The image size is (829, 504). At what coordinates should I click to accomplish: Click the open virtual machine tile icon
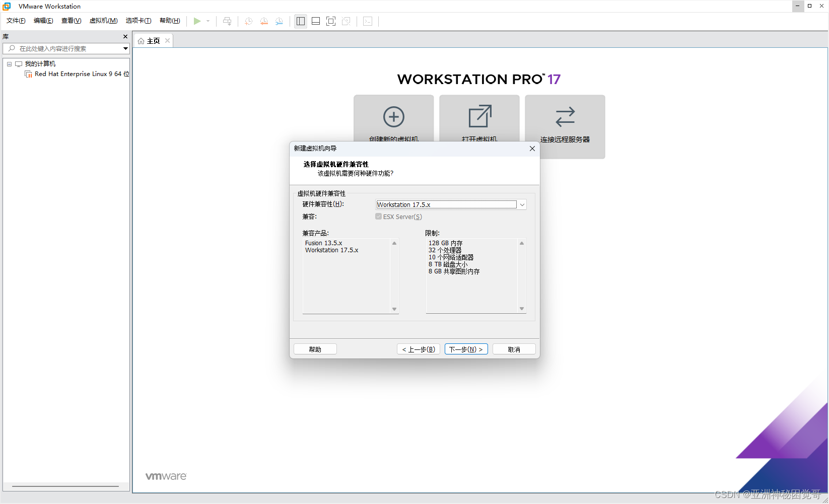[x=479, y=117]
